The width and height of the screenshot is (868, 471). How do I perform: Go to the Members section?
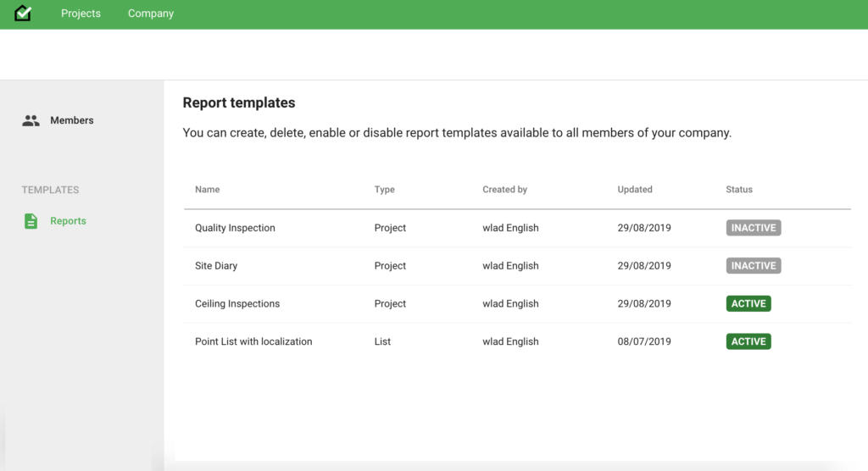(71, 120)
